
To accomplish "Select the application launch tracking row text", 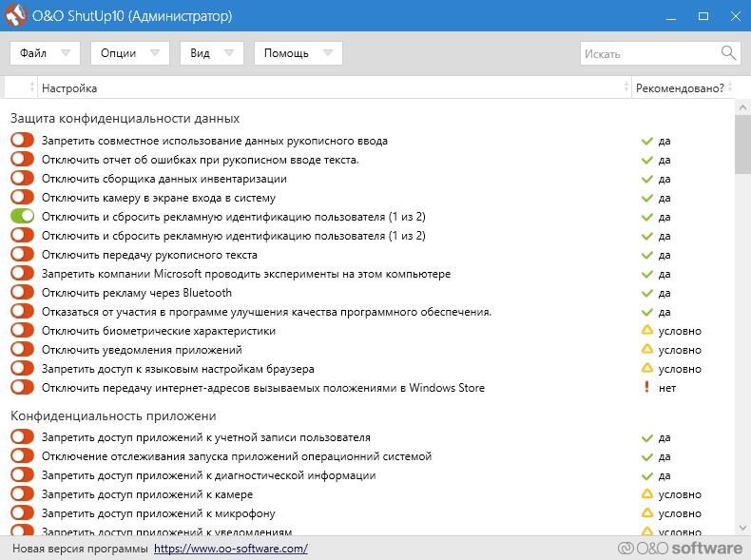I will [x=237, y=456].
